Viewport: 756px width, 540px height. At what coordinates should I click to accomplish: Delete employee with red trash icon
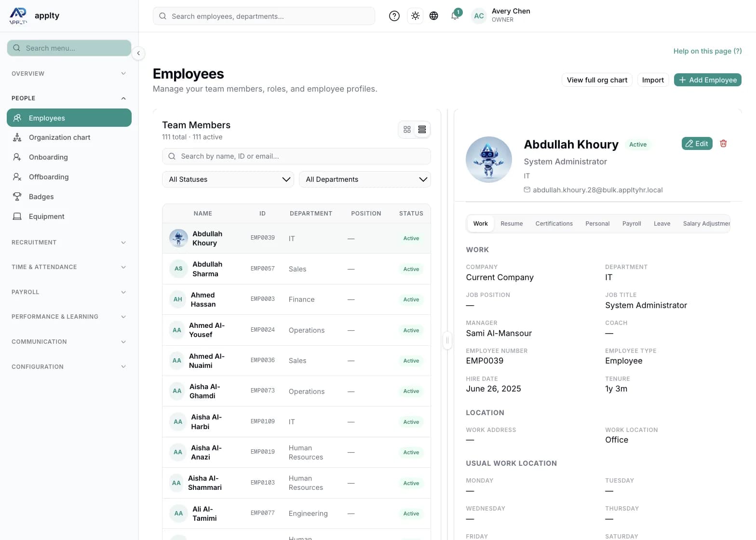click(x=723, y=144)
